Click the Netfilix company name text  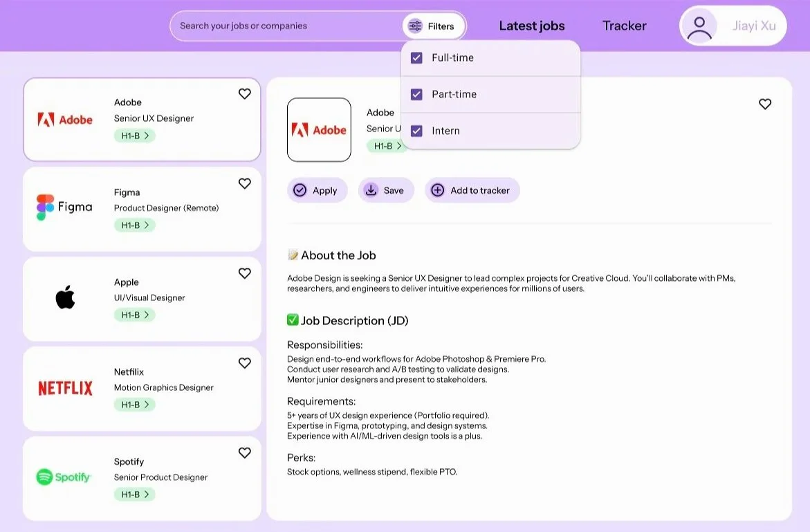click(129, 372)
